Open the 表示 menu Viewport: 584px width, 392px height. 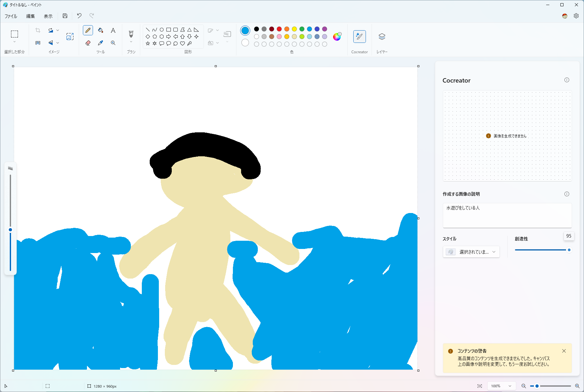[x=48, y=16]
